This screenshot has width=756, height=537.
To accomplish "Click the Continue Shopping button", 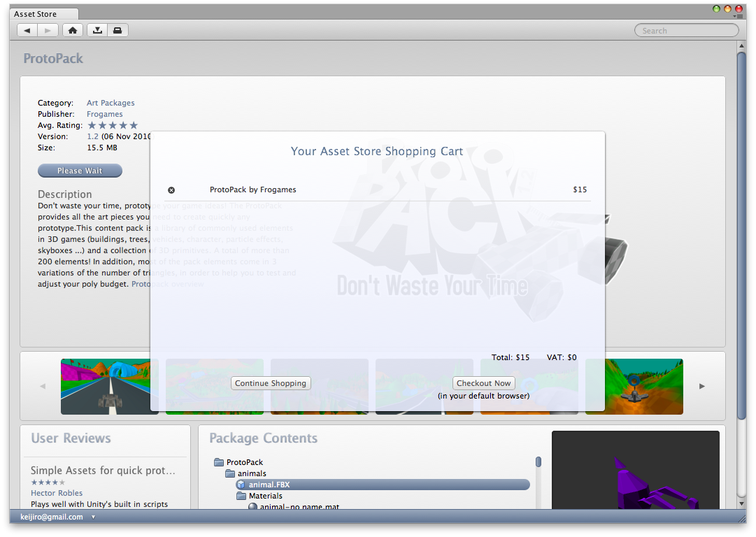I will pos(271,383).
